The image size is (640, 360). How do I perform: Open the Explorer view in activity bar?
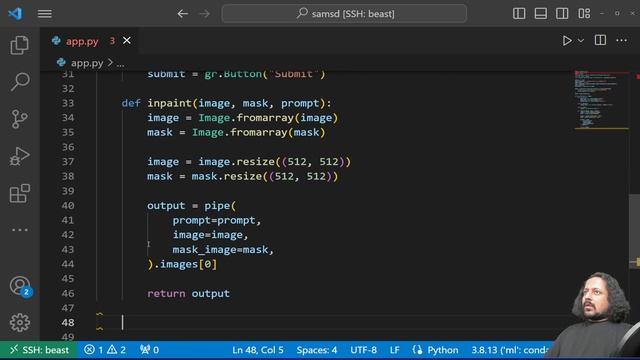point(19,45)
